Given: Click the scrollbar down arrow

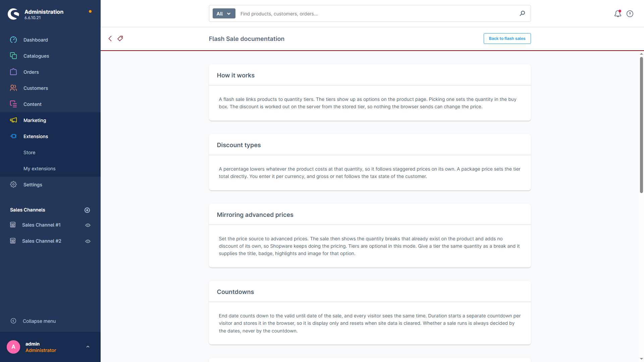Looking at the screenshot, I should (641, 359).
